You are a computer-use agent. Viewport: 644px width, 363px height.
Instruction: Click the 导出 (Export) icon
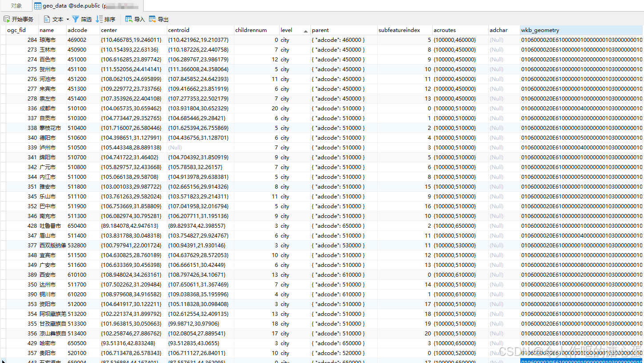coord(153,19)
